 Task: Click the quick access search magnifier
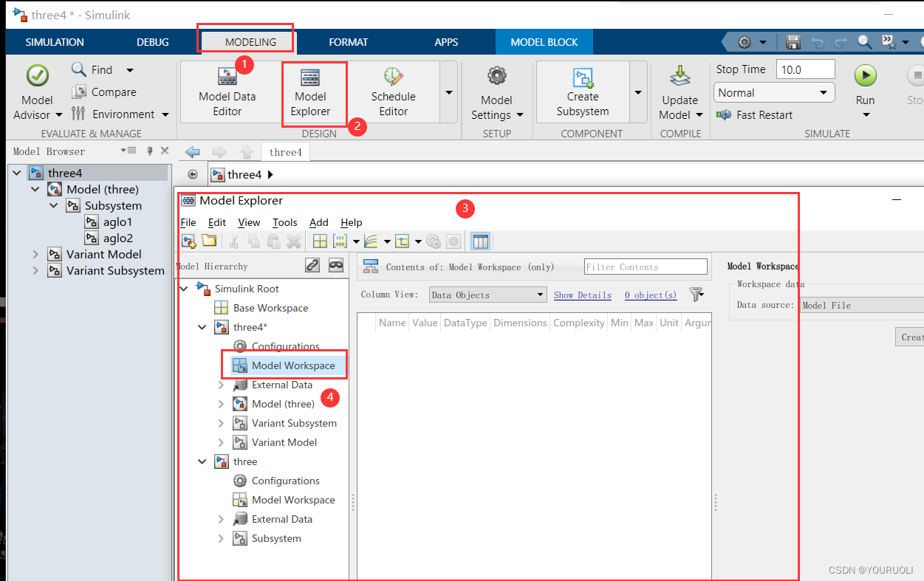pos(866,42)
